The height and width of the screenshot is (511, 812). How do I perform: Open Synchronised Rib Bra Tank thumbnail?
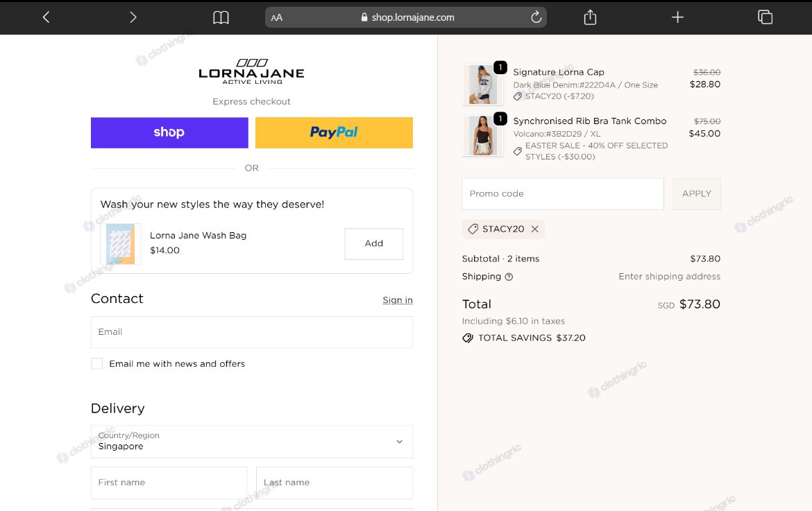coord(482,135)
